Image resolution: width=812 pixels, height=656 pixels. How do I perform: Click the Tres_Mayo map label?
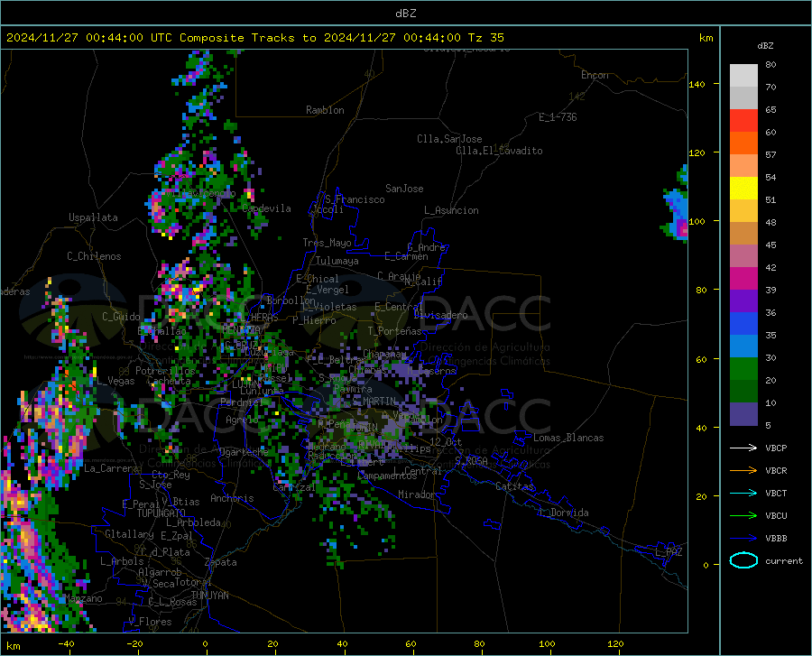click(327, 243)
